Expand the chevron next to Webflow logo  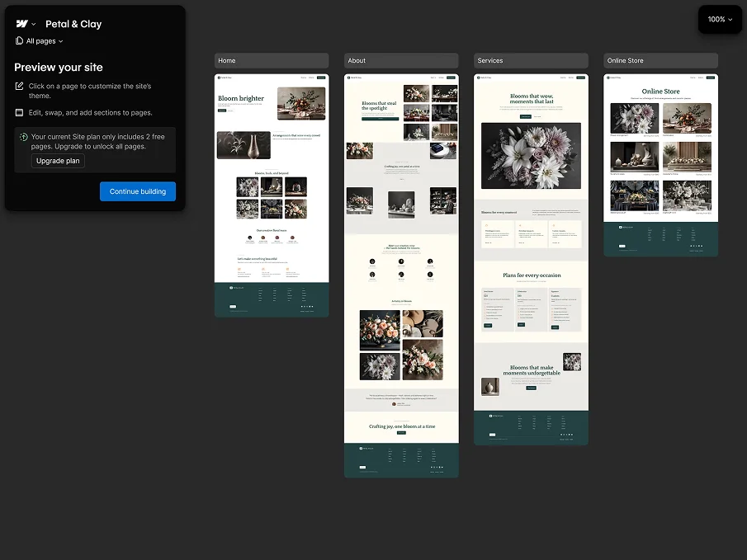33,24
